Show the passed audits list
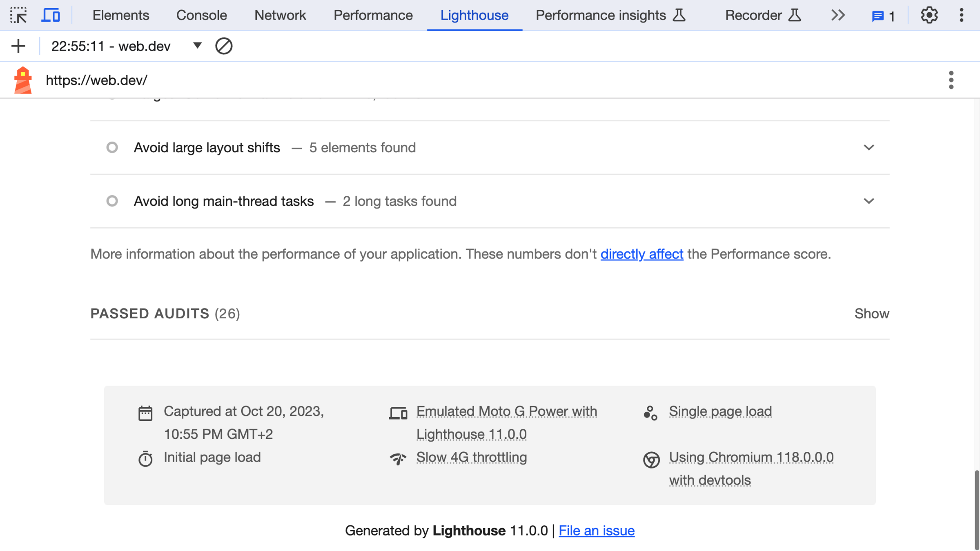 click(871, 313)
